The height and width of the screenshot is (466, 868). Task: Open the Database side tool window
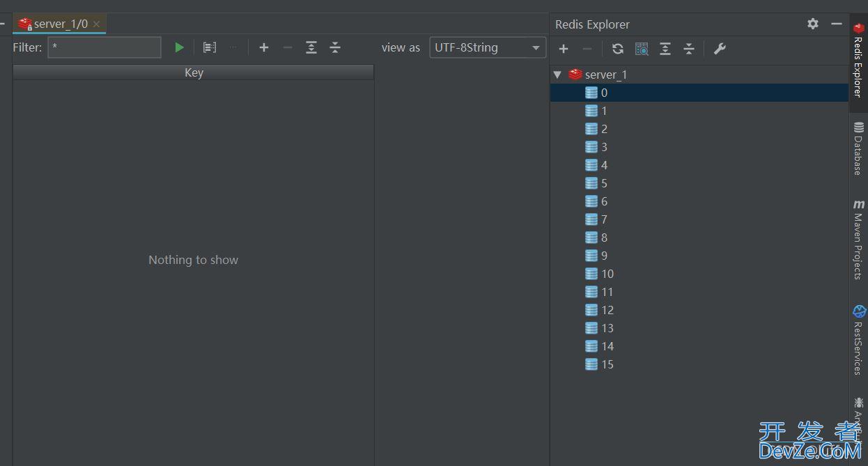(858, 148)
